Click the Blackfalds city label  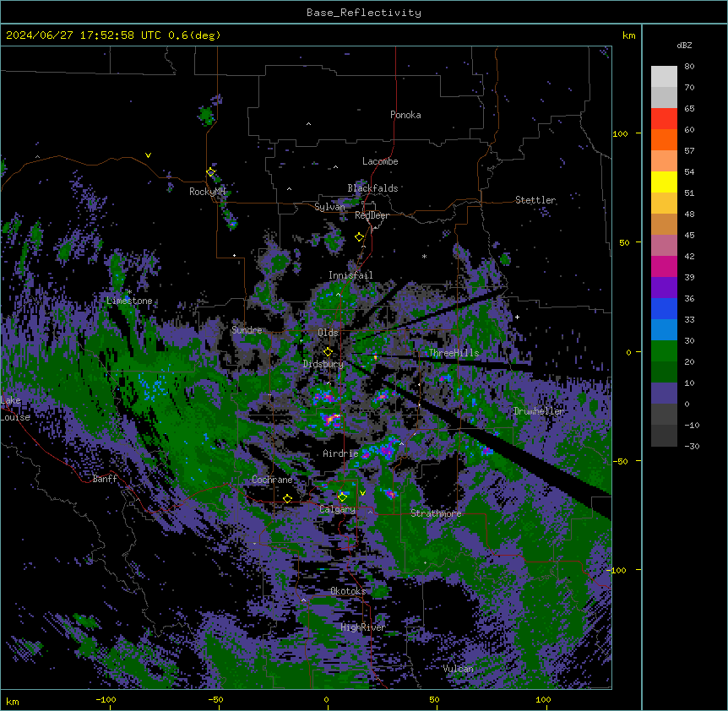point(372,188)
